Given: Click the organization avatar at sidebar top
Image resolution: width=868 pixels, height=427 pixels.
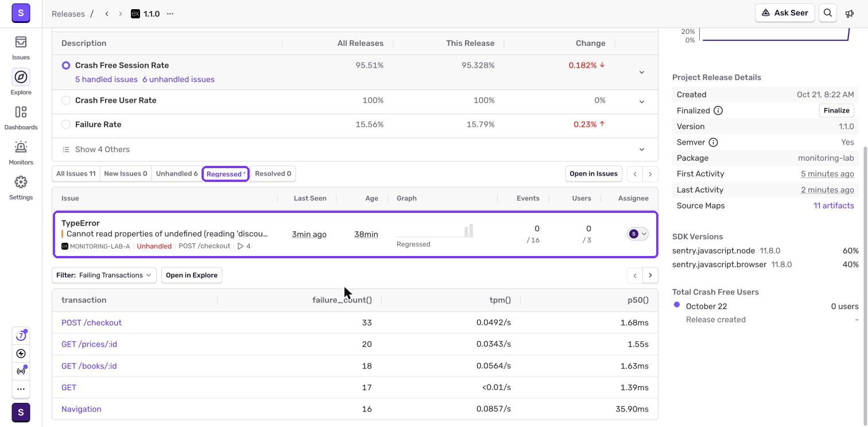Looking at the screenshot, I should (x=21, y=13).
